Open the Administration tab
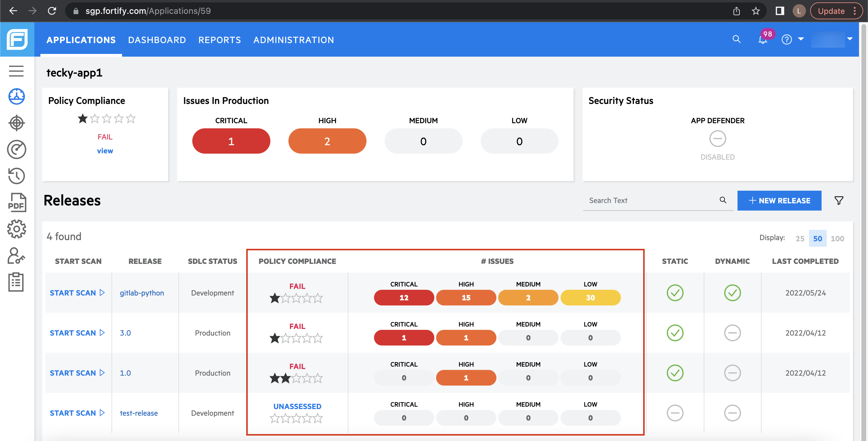Viewport: 868px width, 441px height. [x=294, y=40]
